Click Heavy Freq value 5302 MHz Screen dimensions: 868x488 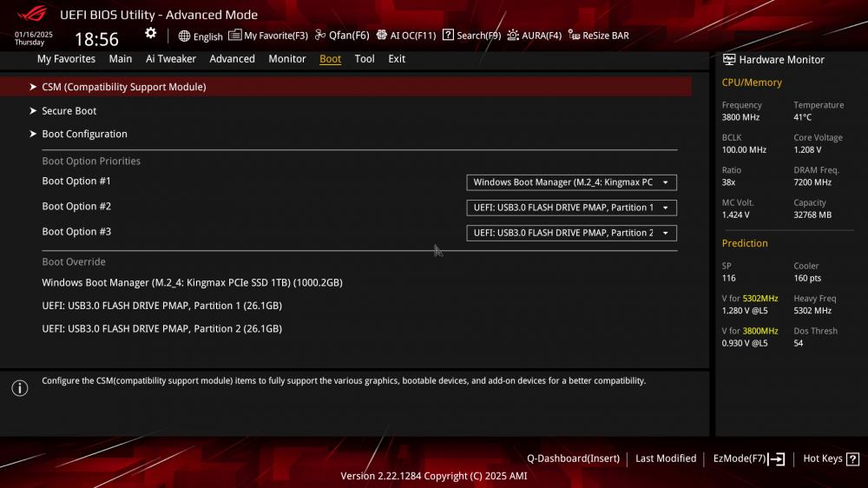(x=812, y=312)
